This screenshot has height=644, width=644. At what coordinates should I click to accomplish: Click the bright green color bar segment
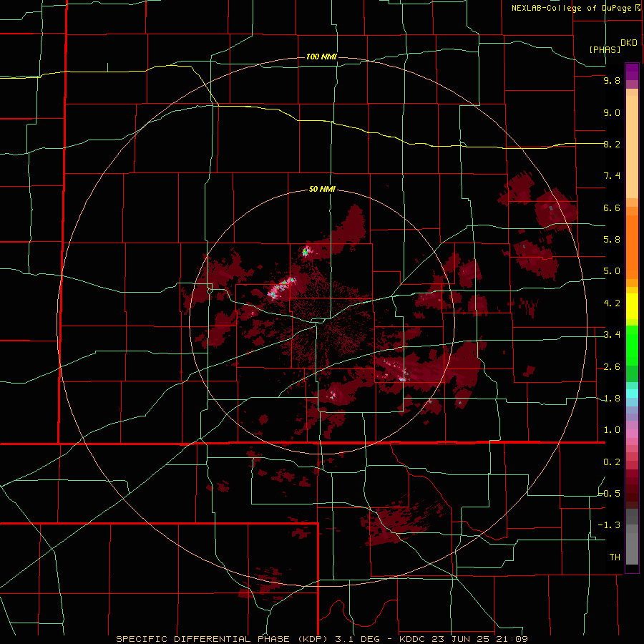tap(632, 346)
